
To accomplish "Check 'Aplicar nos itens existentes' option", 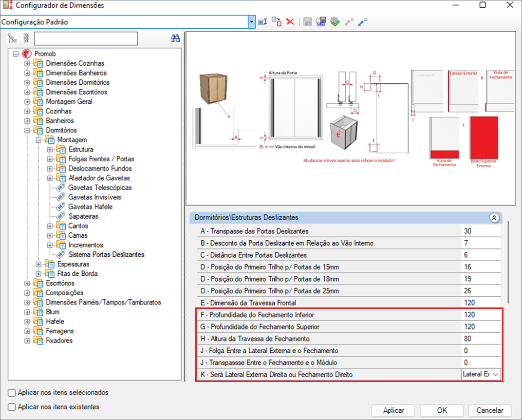I will [x=12, y=407].
